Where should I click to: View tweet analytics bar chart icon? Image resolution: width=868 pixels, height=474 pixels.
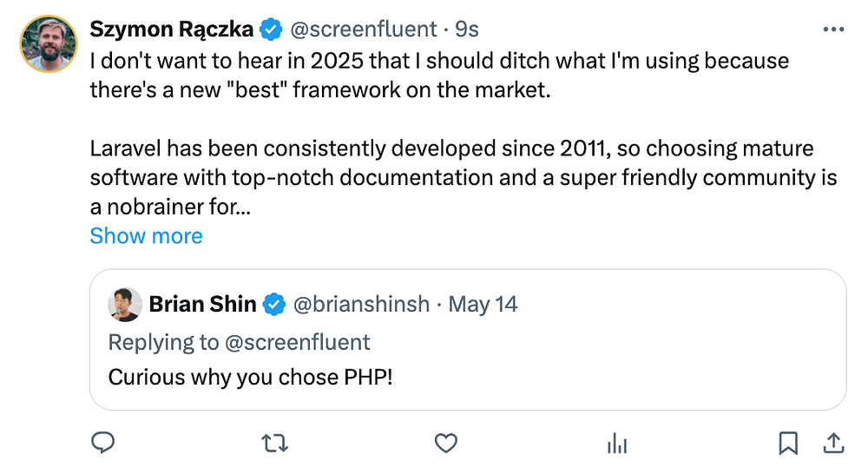(x=617, y=444)
